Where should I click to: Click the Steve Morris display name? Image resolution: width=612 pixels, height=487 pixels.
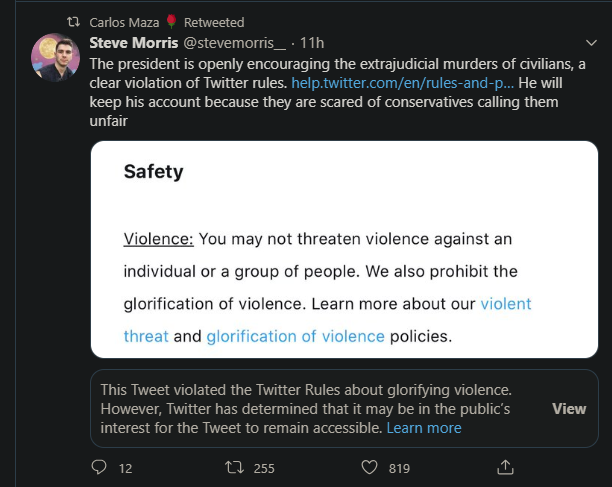(x=133, y=43)
